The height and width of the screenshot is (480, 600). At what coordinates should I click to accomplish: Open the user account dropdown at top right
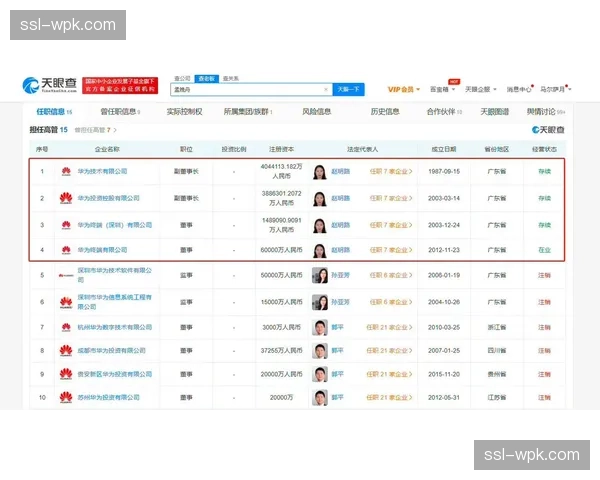pyautogui.click(x=556, y=89)
